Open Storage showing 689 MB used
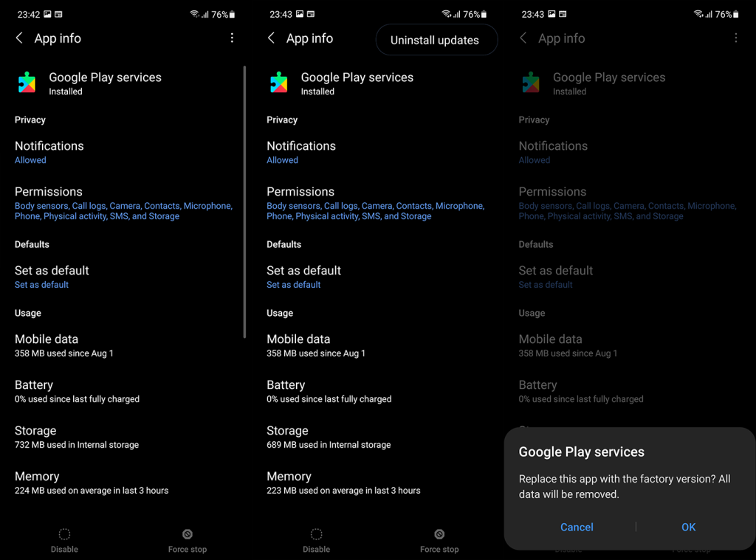Viewport: 756px width, 560px height. (377, 437)
